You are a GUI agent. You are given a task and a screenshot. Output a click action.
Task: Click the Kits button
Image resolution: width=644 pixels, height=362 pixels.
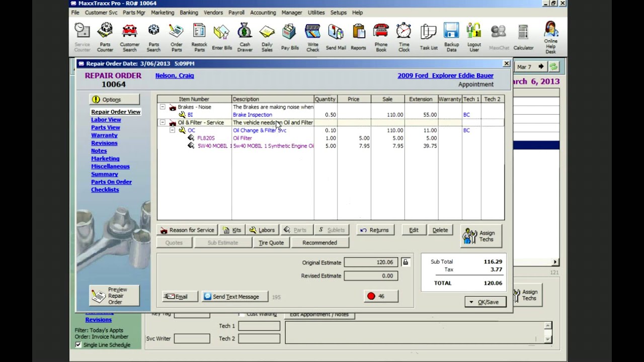232,230
